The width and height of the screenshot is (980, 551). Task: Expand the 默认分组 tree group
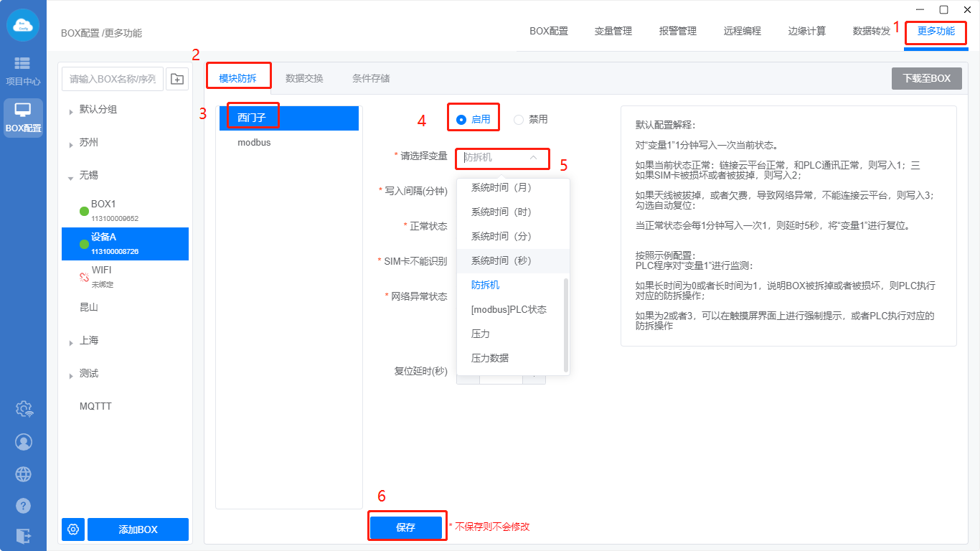71,111
